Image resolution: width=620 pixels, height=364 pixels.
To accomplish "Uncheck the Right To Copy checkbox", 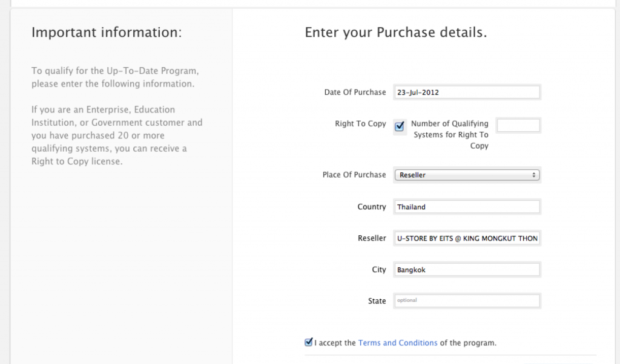I will tap(399, 126).
